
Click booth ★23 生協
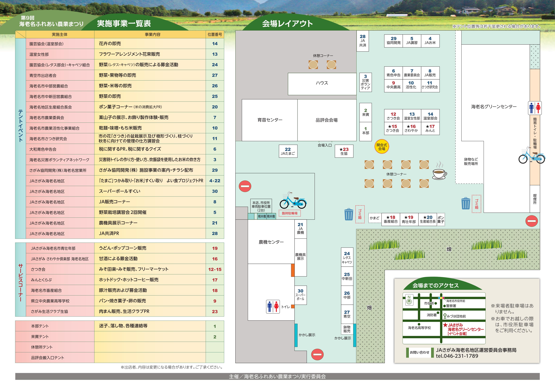coord(344,151)
